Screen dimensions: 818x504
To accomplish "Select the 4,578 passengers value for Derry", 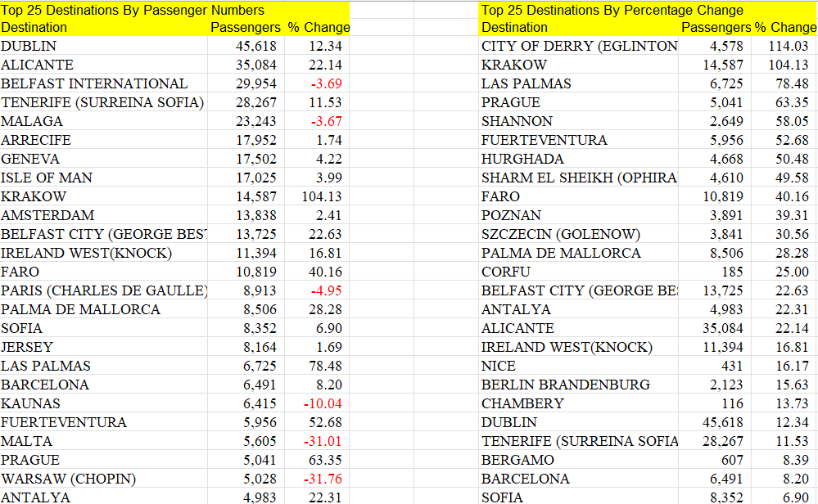I will 727,46.
